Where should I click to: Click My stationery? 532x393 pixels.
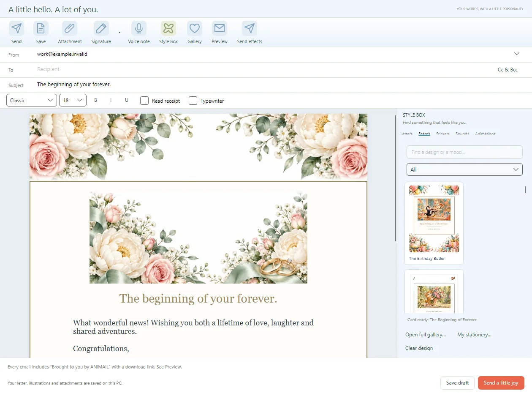pos(474,335)
